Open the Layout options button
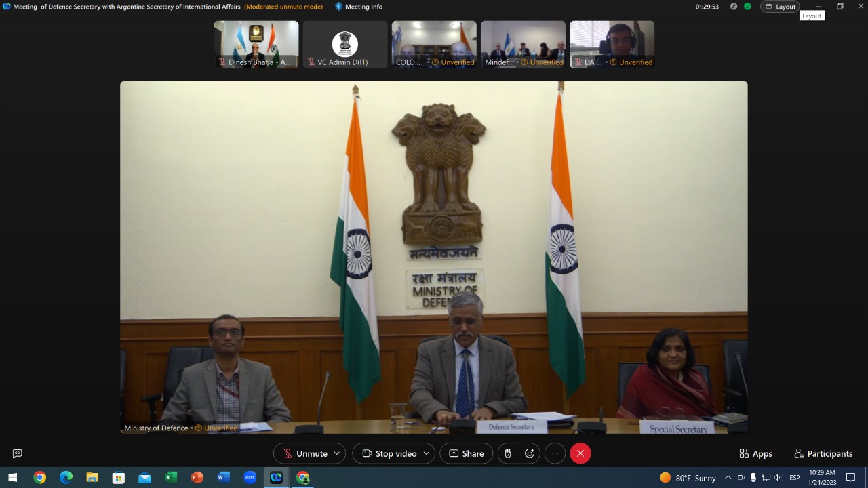 780,7
